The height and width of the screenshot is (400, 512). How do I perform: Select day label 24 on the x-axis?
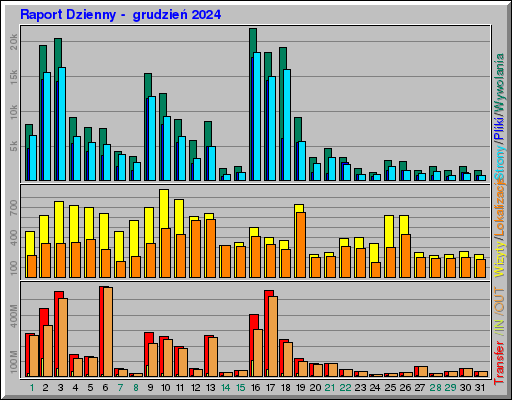pos(375,388)
